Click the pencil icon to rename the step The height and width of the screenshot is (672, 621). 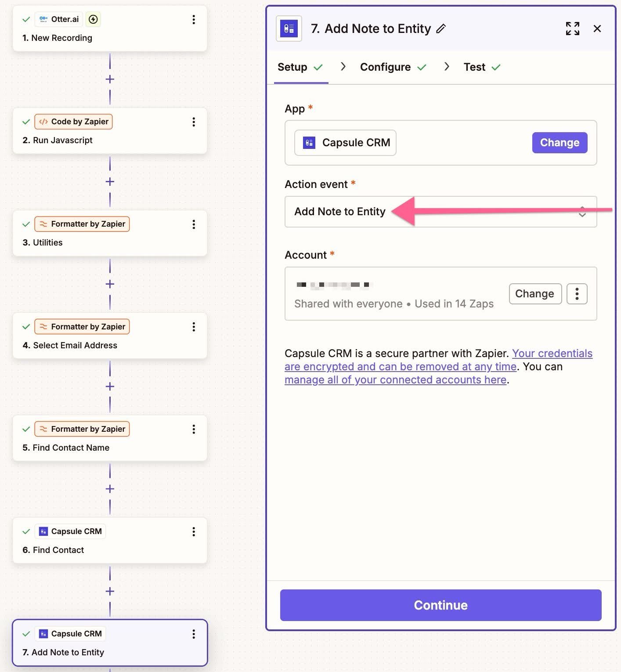pyautogui.click(x=441, y=29)
